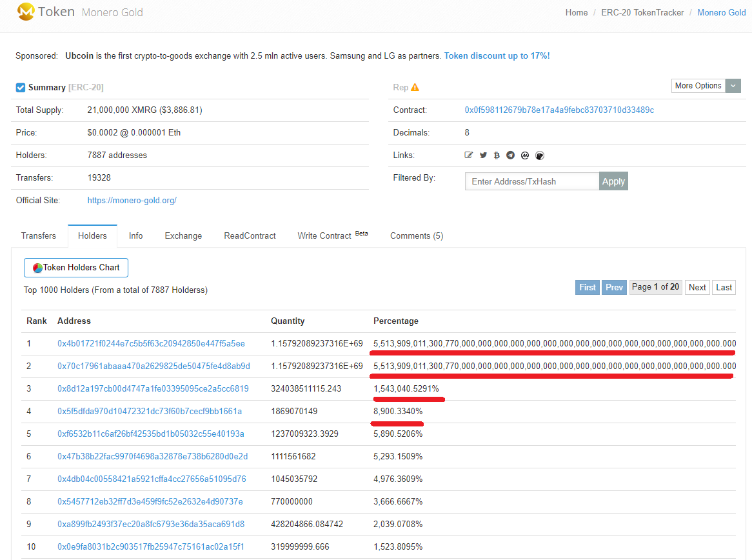Toggle the Summary checkbox

pyautogui.click(x=20, y=87)
